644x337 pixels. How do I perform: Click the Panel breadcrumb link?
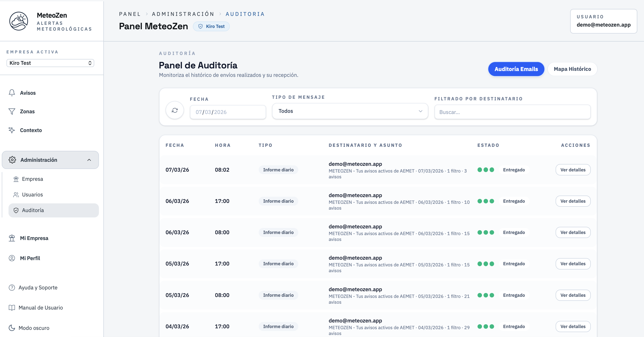pos(130,14)
